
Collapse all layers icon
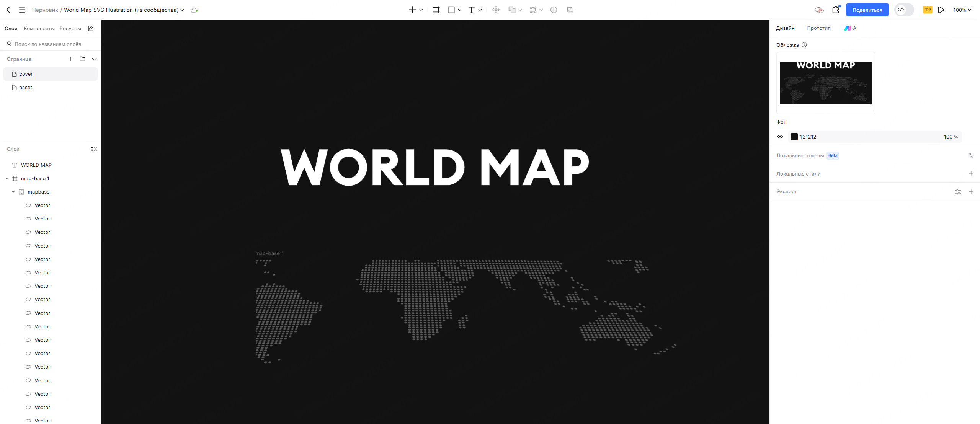(94, 149)
